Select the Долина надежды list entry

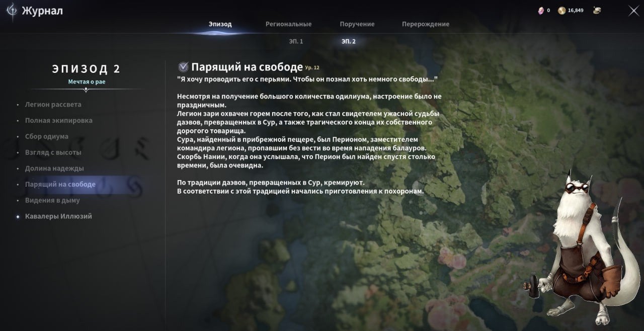[52, 168]
